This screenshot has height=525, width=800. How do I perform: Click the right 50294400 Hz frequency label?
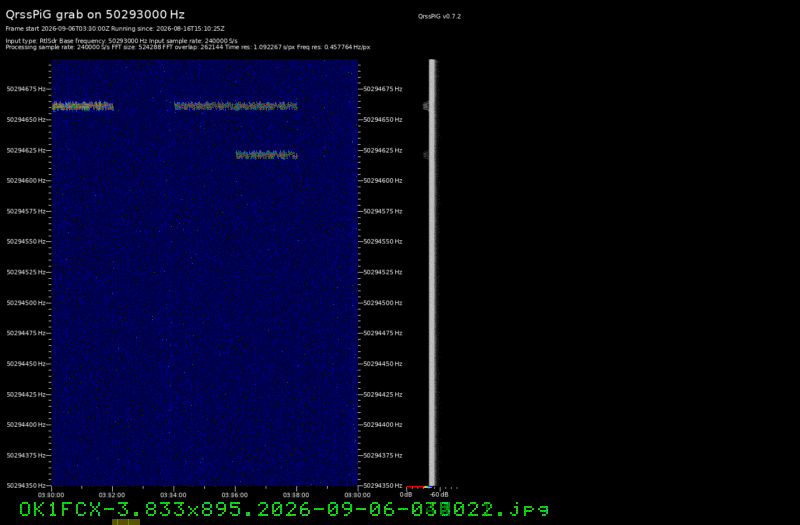(x=383, y=424)
